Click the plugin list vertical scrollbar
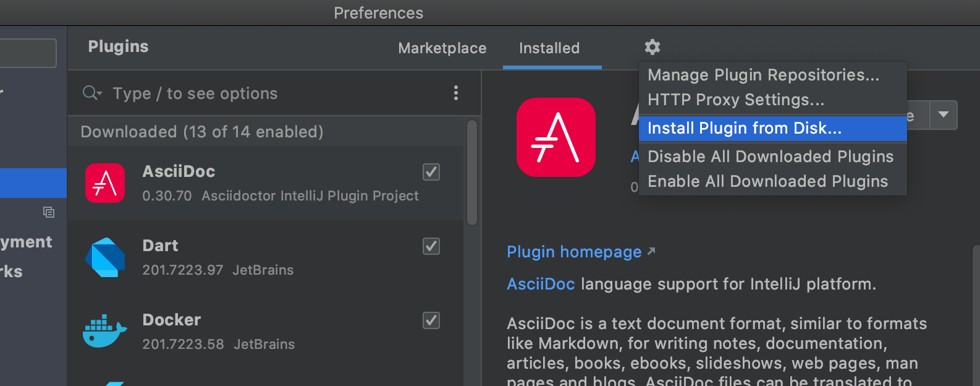This screenshot has width=980, height=386. [472, 173]
